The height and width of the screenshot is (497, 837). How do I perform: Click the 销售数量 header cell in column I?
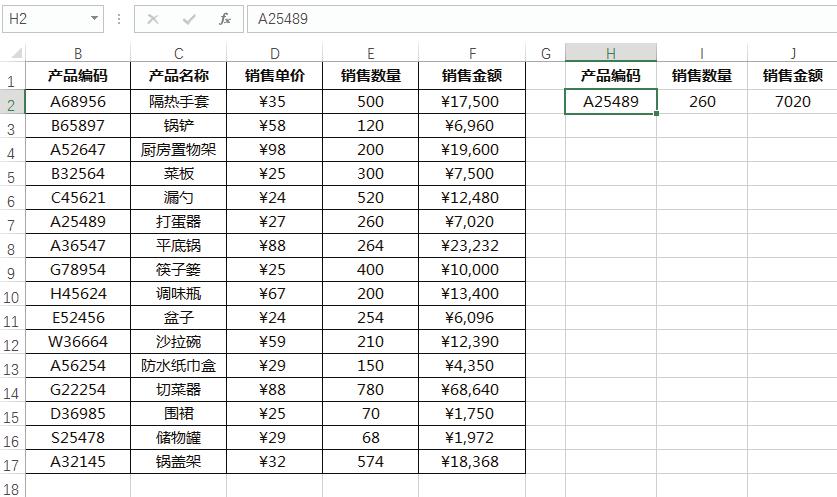tap(702, 76)
